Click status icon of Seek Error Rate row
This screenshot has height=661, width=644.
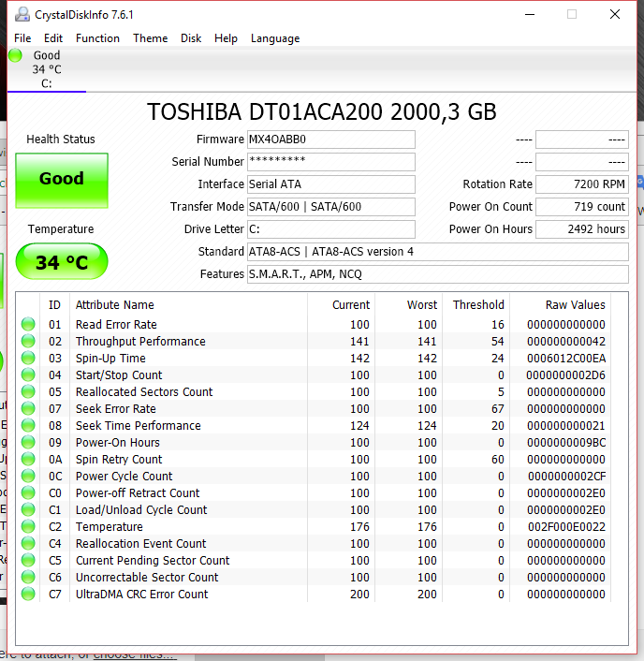[x=28, y=408]
